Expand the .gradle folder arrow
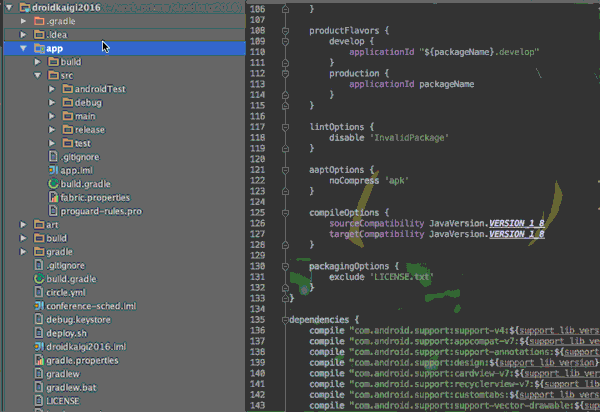 [x=23, y=21]
